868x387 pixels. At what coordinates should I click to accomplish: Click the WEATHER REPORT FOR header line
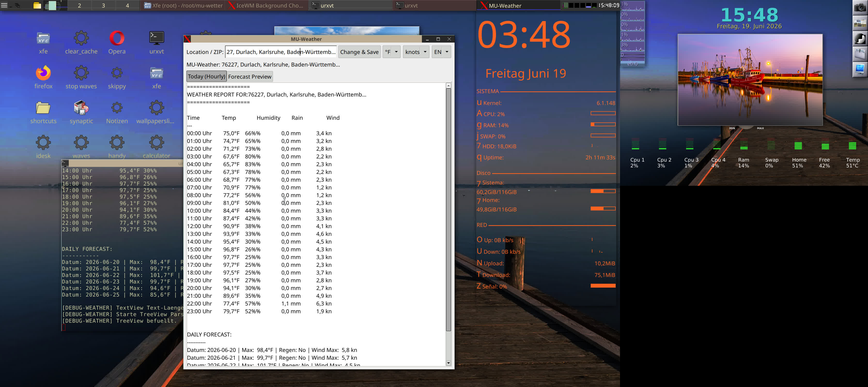point(277,95)
